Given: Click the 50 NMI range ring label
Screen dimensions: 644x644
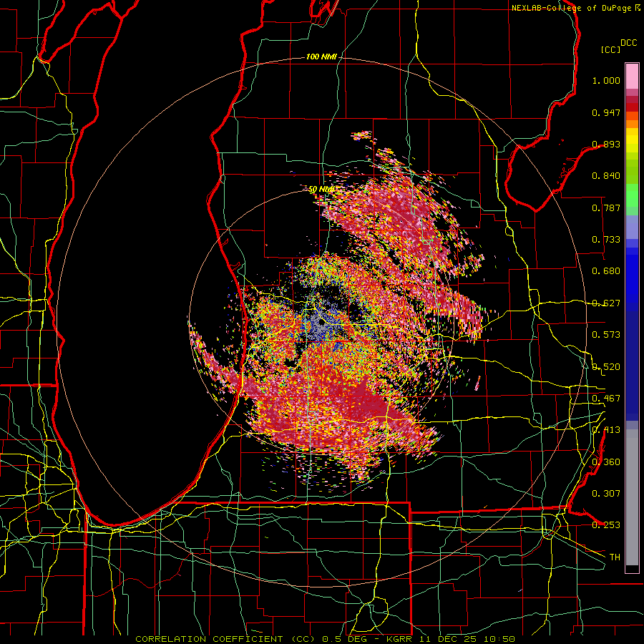Looking at the screenshot, I should (x=321, y=190).
